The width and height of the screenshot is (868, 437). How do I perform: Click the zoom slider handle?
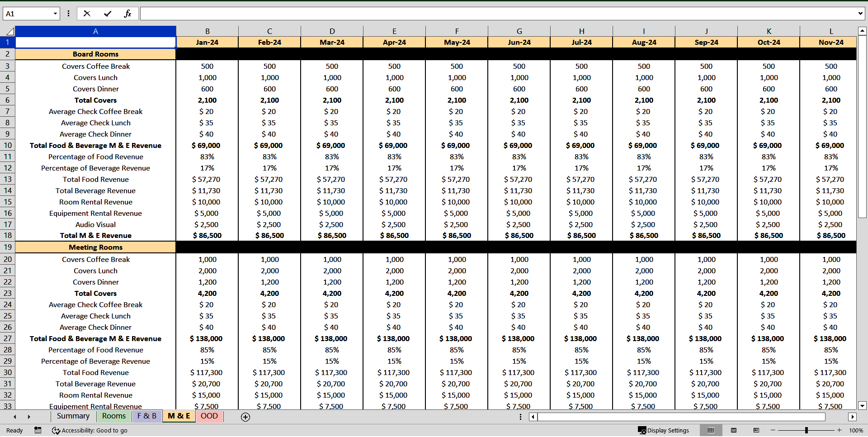[x=806, y=430]
